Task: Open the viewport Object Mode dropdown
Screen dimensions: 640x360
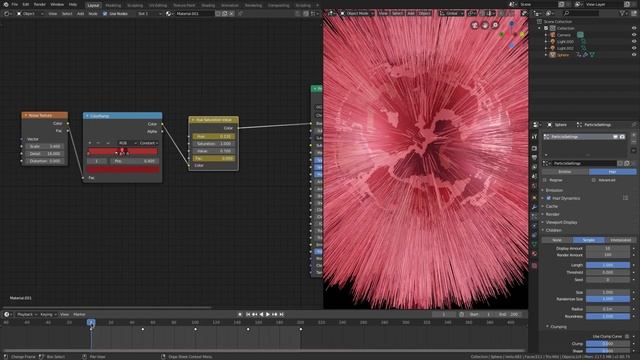Action: click(357, 13)
